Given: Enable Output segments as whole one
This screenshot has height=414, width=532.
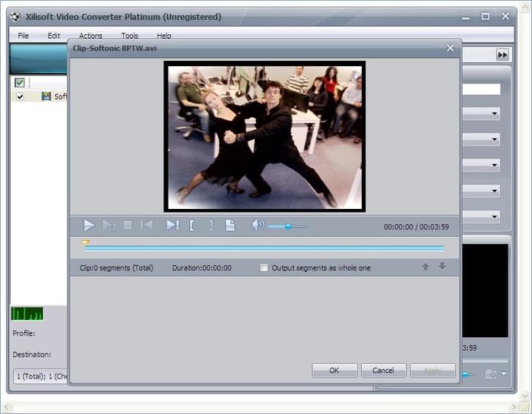Looking at the screenshot, I should (264, 268).
